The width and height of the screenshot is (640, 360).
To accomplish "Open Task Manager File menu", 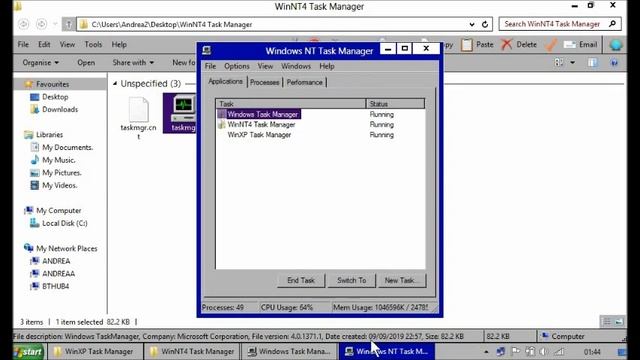I will (x=210, y=66).
